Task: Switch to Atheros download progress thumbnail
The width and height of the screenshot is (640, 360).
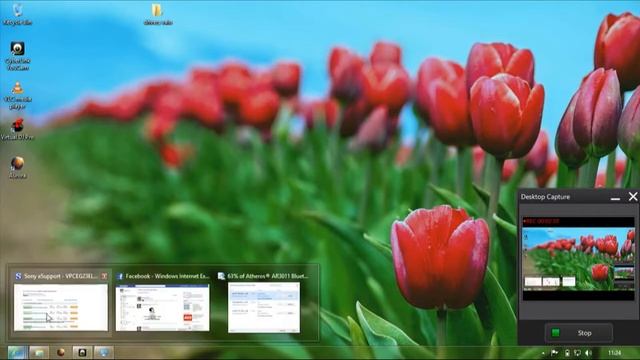Action: [x=264, y=307]
